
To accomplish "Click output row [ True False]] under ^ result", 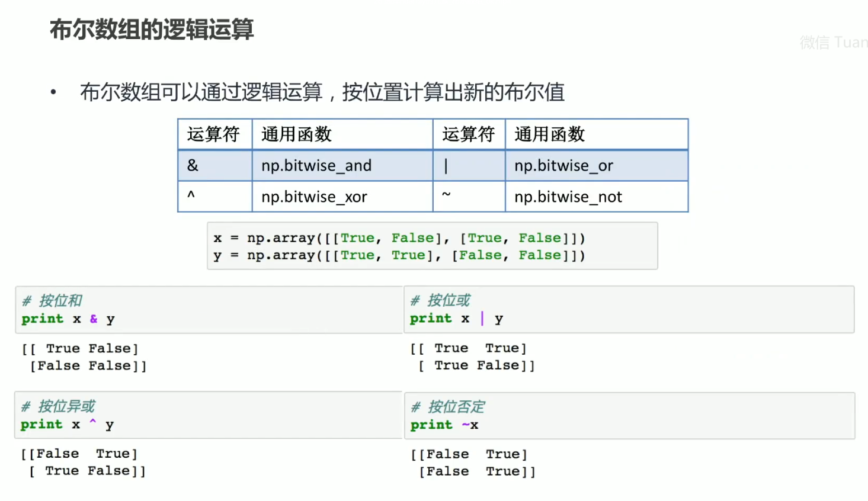I will coord(88,471).
